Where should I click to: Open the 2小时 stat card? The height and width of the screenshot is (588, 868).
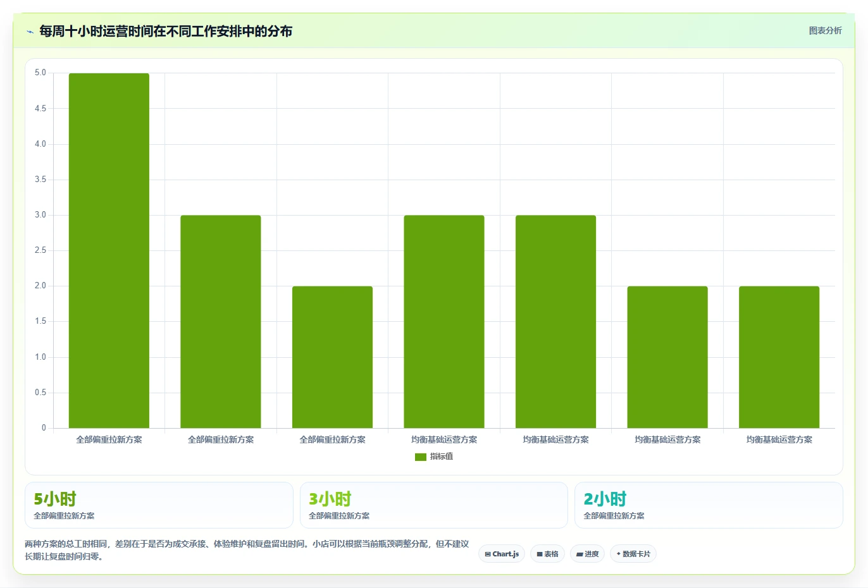709,505
